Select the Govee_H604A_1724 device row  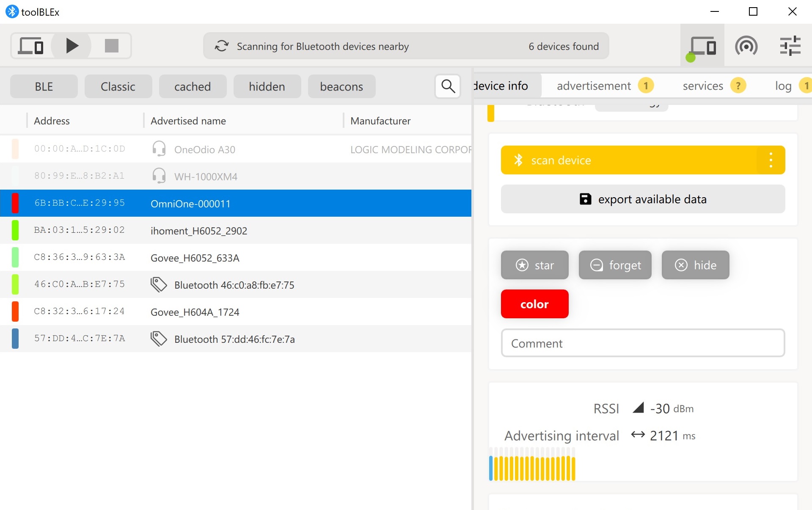coord(236,312)
